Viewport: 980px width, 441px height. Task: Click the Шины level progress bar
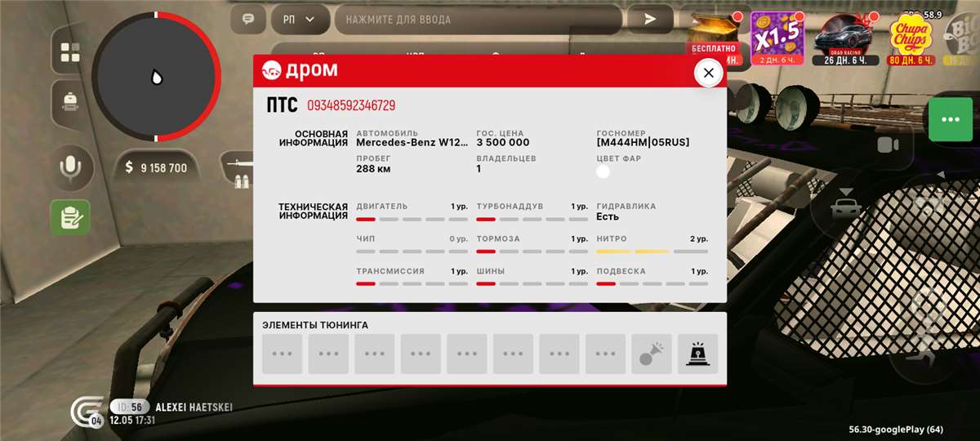click(532, 283)
